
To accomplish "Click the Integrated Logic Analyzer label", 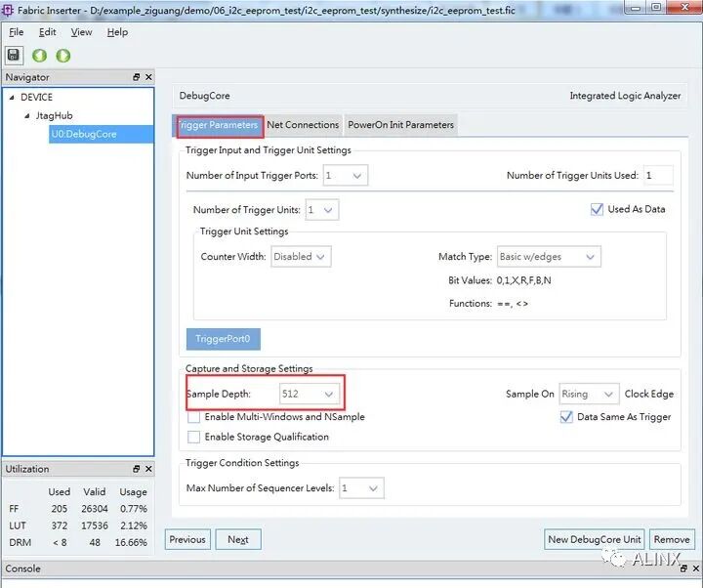I will coord(625,96).
